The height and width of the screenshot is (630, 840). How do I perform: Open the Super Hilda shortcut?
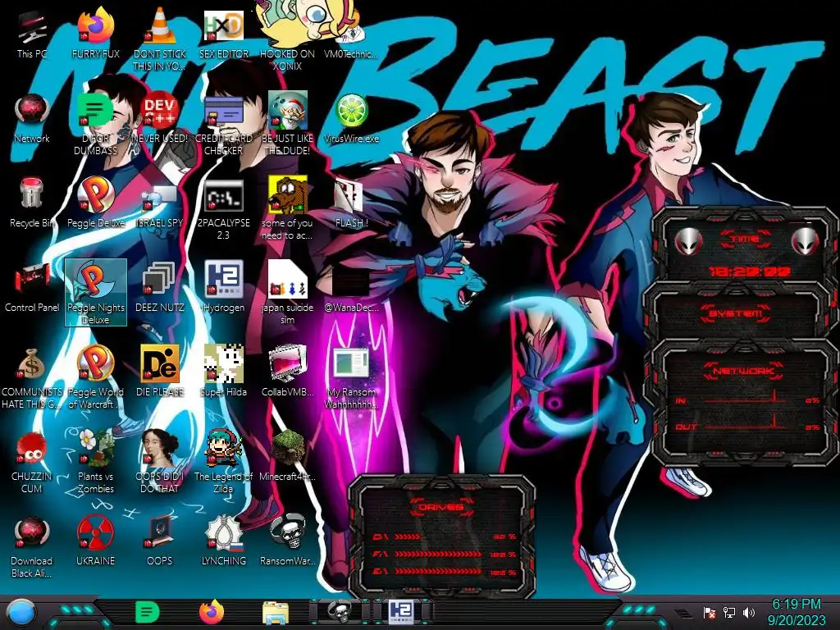click(x=224, y=372)
